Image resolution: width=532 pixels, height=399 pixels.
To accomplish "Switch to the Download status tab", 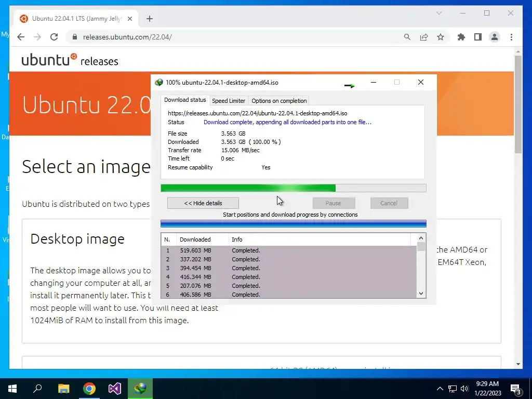I will pyautogui.click(x=185, y=100).
